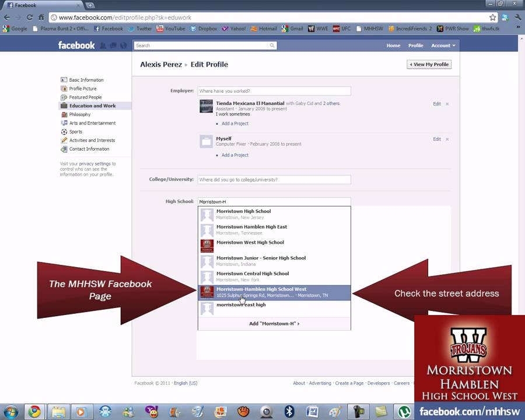Go to browser home page icon
This screenshot has width=525, height=420.
pyautogui.click(x=41, y=17)
